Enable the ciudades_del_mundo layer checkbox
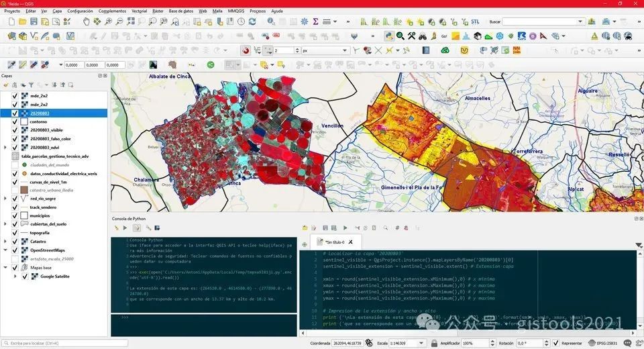 coord(15,165)
